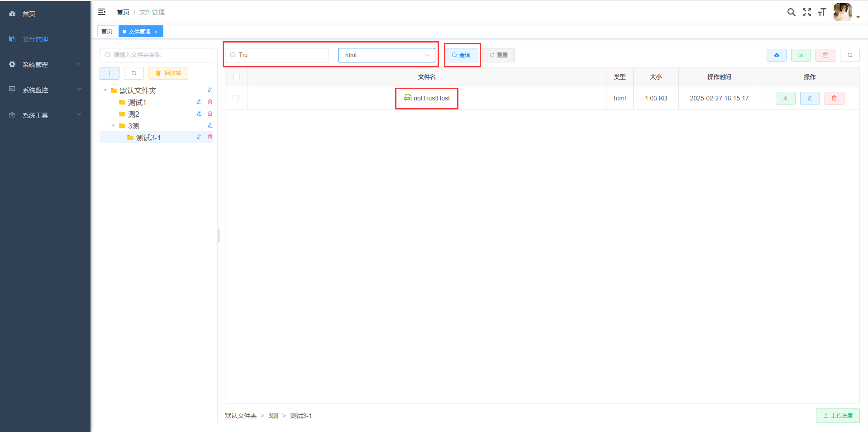
Task: Download the notTrustHost file from its row
Action: 786,98
